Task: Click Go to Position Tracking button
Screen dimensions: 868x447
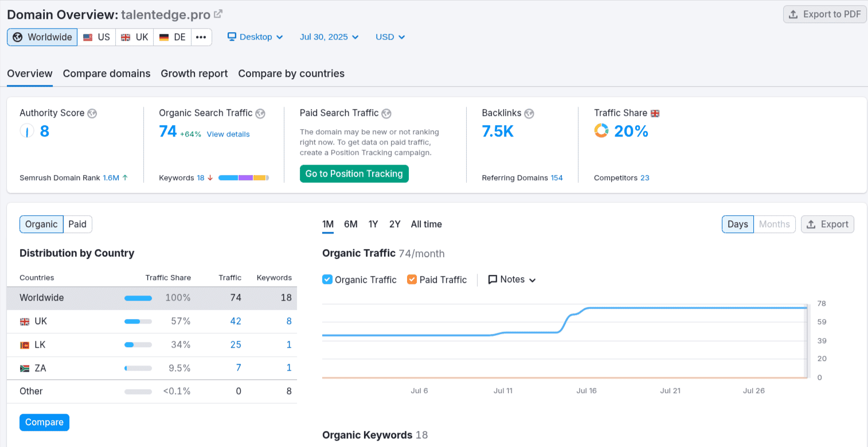Action: point(354,174)
